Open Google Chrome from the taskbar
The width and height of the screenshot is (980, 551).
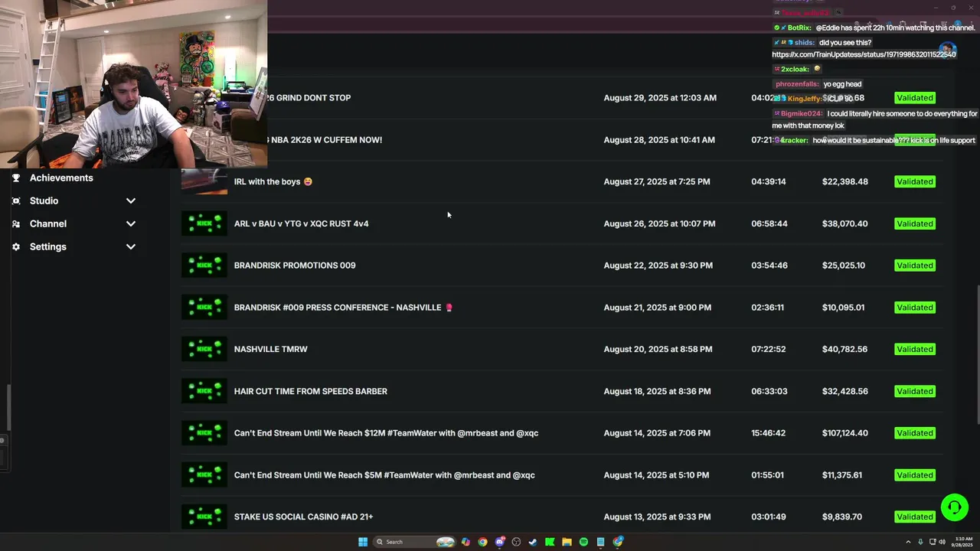pos(482,542)
